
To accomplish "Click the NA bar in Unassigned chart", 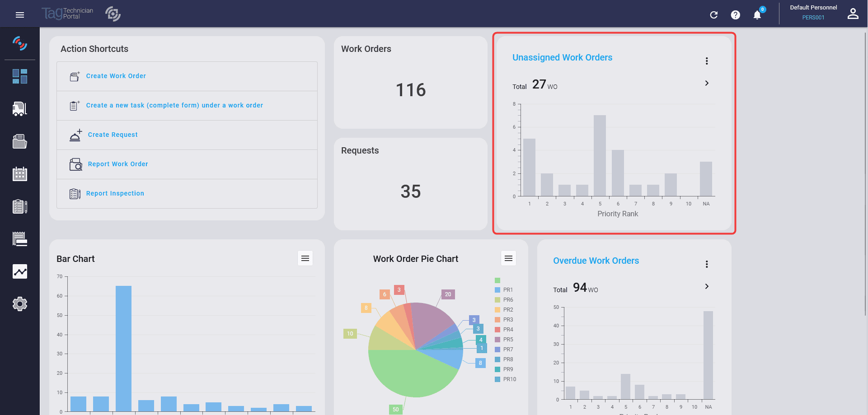I will click(706, 179).
